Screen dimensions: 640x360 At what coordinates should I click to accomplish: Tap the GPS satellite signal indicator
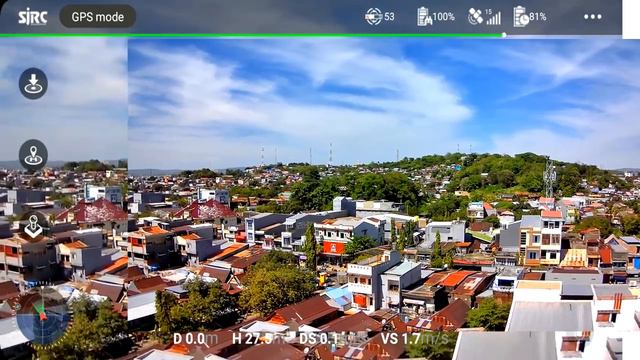click(484, 17)
